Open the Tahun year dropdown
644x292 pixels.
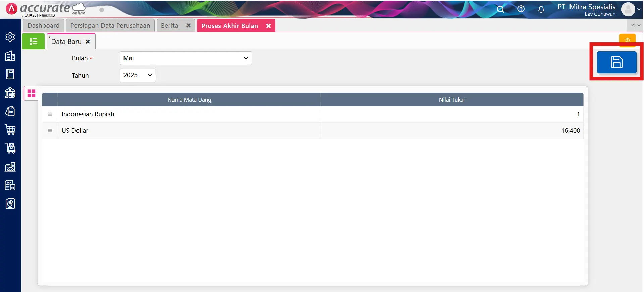(x=138, y=75)
